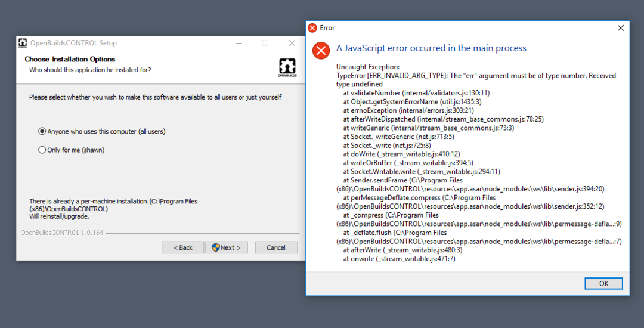Viewport: 644px width, 328px height.
Task: Click the OpenBuildsCONTROL 1.0.164 version label
Action: click(x=62, y=233)
